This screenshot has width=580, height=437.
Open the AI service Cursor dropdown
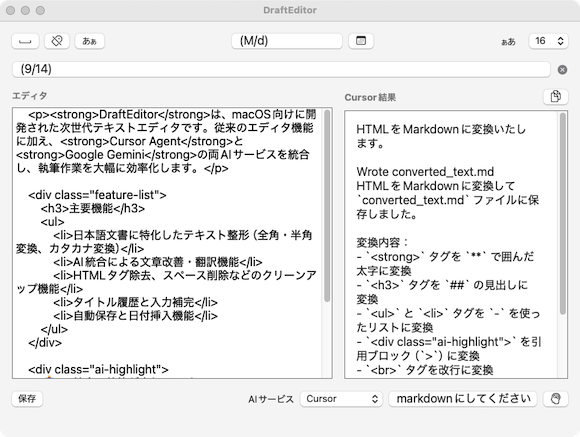[x=341, y=399]
